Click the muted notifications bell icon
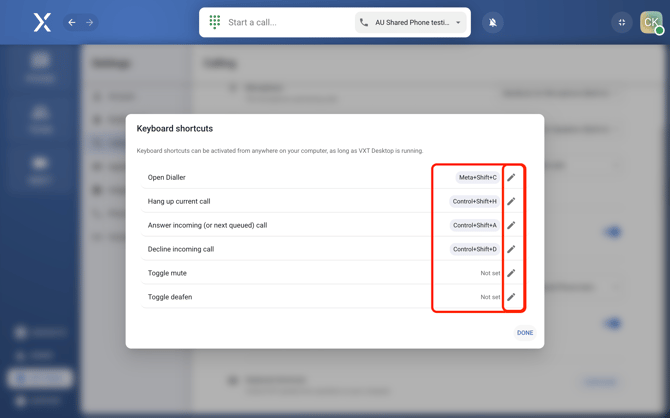 [493, 22]
